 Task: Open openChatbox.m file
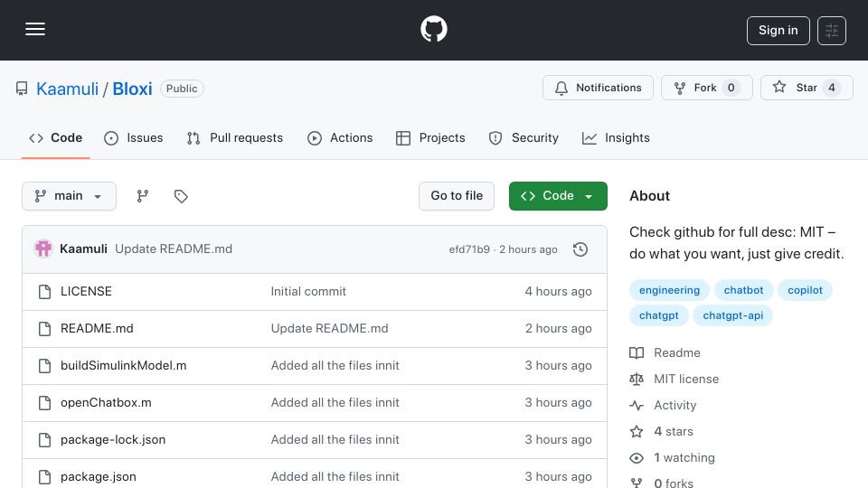coord(106,403)
